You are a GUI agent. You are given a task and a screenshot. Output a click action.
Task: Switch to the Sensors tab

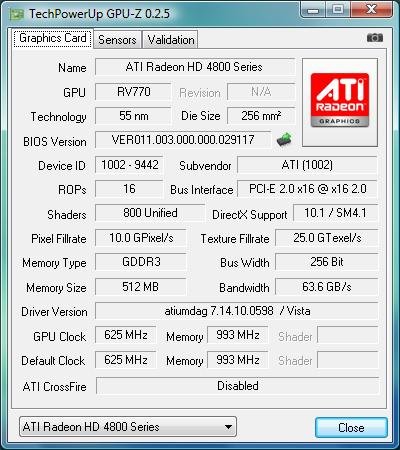pos(117,40)
